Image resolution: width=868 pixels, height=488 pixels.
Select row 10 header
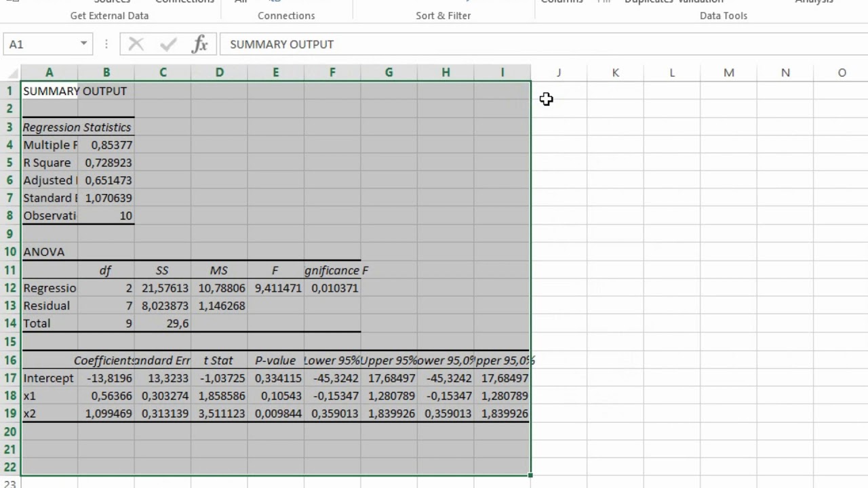coord(10,251)
